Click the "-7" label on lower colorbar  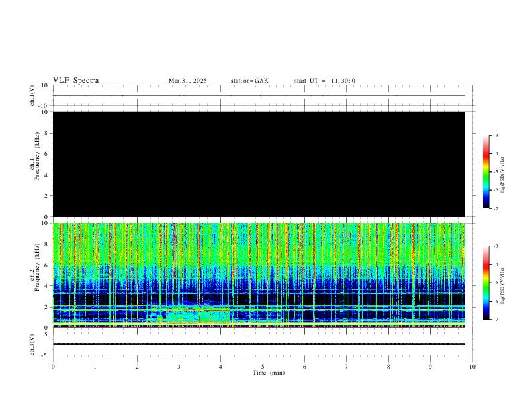click(495, 320)
